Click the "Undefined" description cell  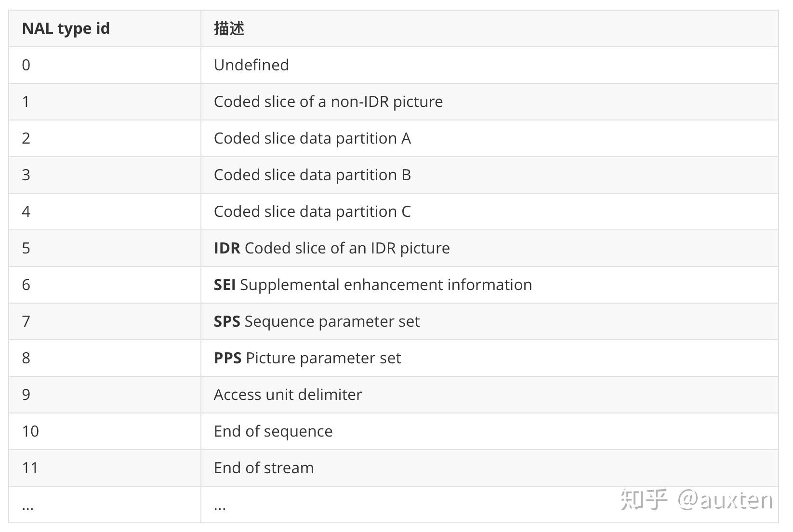(251, 65)
